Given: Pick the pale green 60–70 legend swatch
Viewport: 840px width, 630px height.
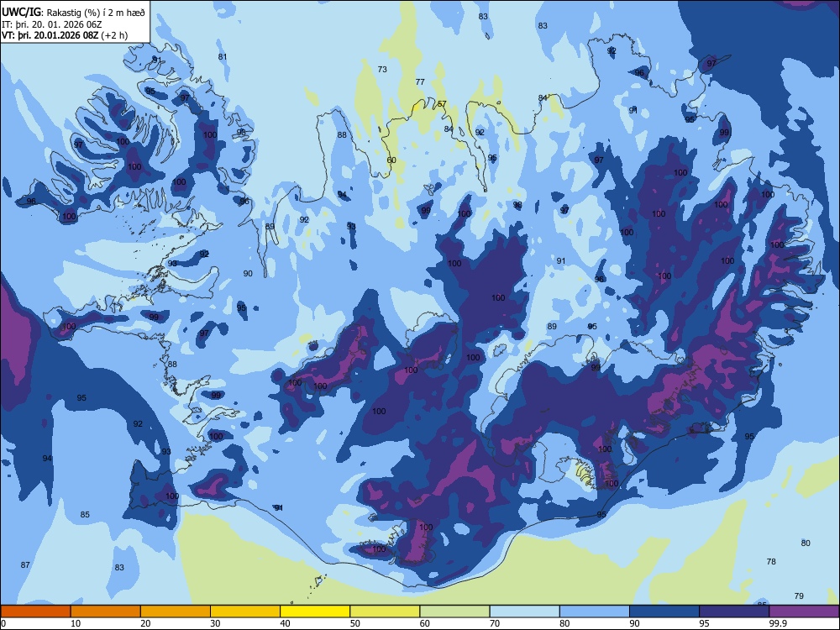Looking at the screenshot, I should coord(454,612).
